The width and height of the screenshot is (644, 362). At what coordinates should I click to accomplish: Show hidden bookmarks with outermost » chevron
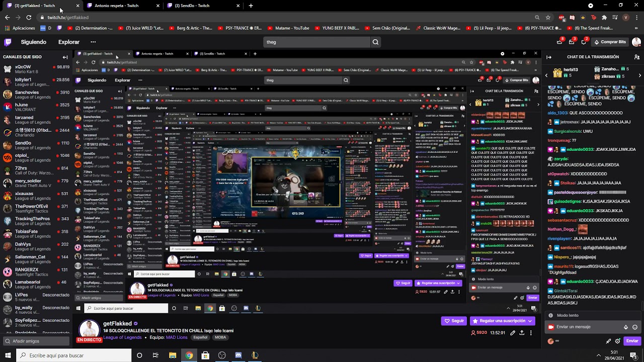tap(636, 28)
